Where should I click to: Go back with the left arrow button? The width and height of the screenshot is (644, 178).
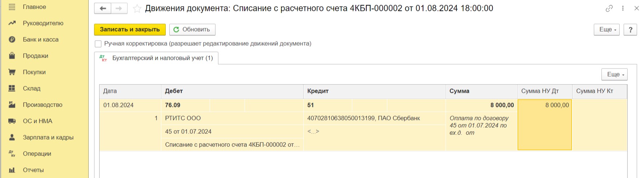pos(103,8)
